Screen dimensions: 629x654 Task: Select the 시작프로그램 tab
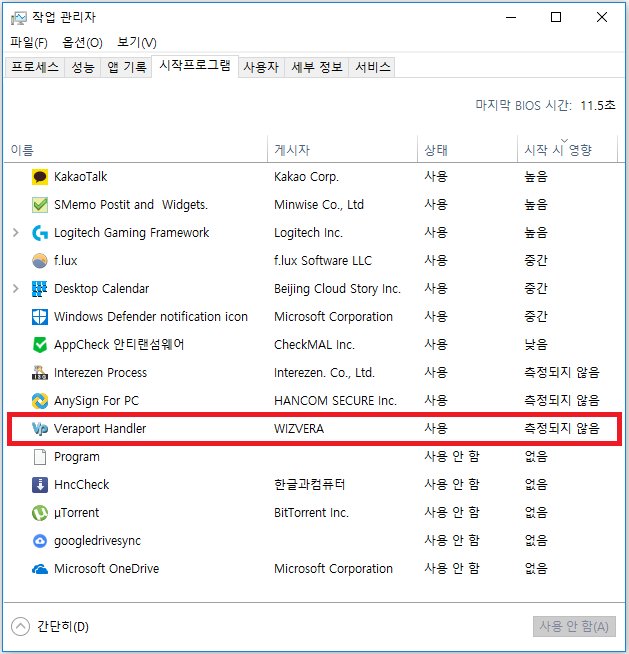point(195,66)
